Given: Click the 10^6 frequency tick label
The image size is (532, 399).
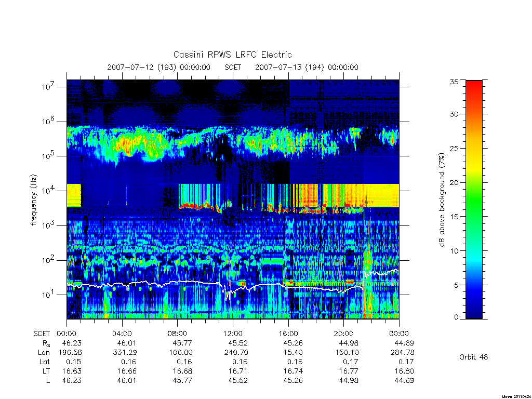Looking at the screenshot, I should 48,121.
